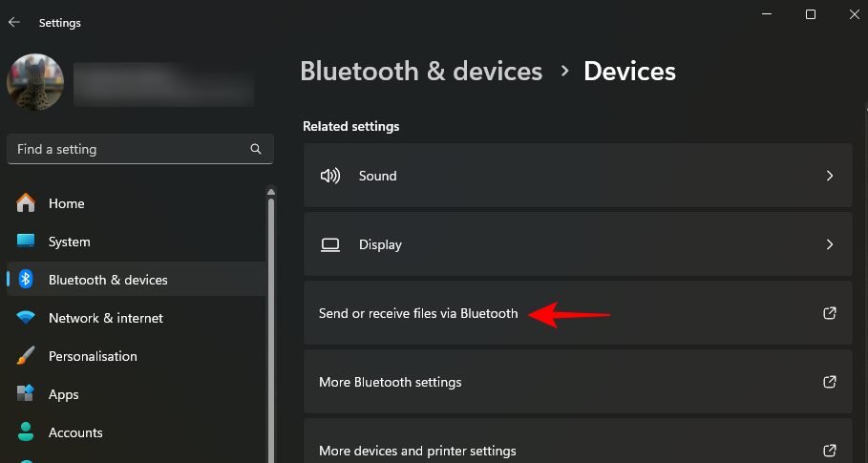Click the Apps icon in sidebar
The height and width of the screenshot is (463, 868).
coord(27,394)
